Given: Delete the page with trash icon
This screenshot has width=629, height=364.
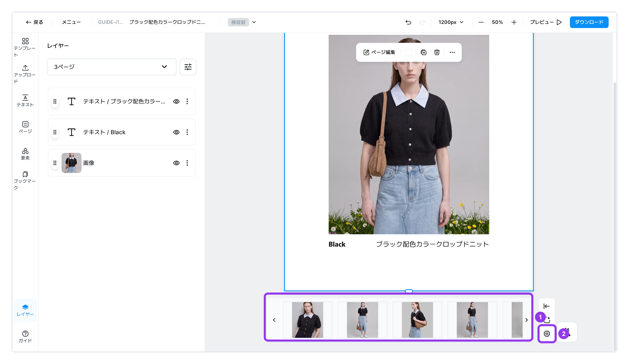Looking at the screenshot, I should point(437,52).
